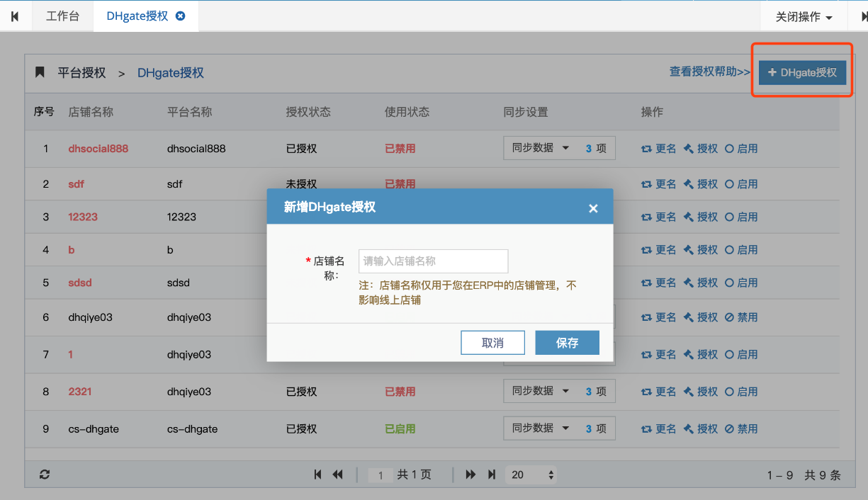Viewport: 868px width, 500px height.
Task: Click the scroll-tabs-left arrow icon
Action: coord(15,16)
